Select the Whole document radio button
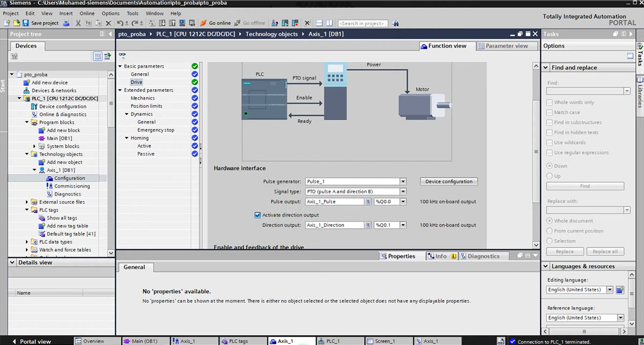This screenshot has height=345, width=644. [x=550, y=221]
